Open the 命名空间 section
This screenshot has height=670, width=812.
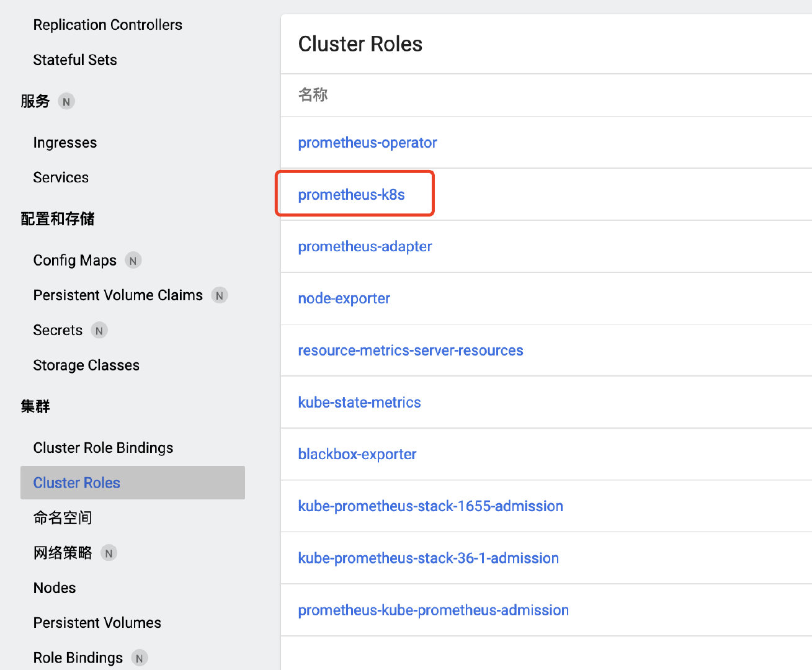point(62,517)
